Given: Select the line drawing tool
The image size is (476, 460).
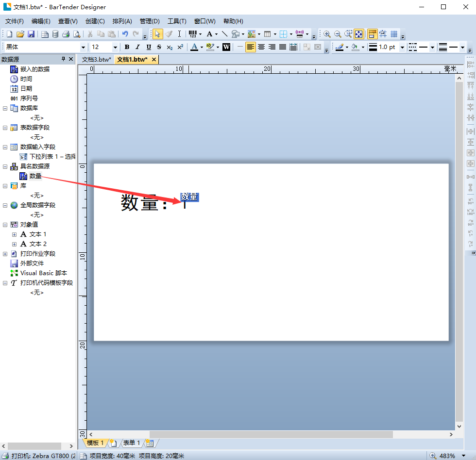Looking at the screenshot, I should point(224,34).
